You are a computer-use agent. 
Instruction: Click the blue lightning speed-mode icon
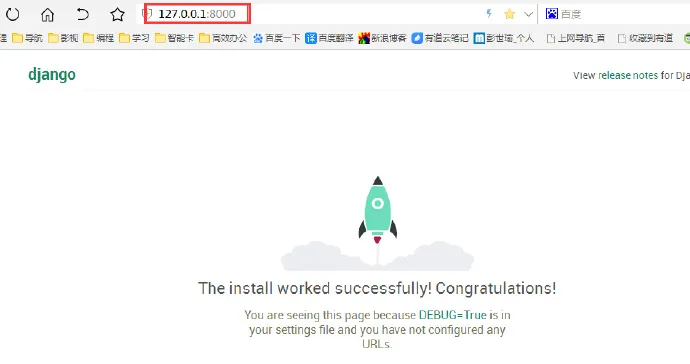coord(489,14)
